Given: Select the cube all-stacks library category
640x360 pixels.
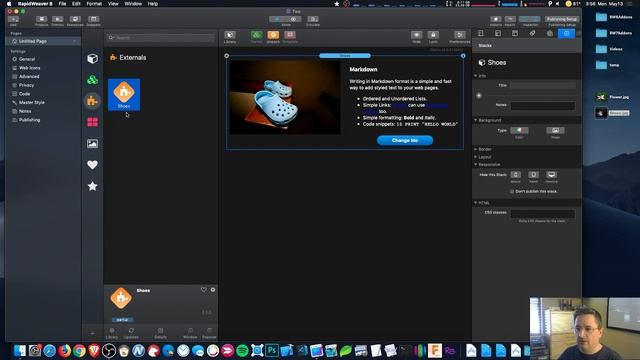Looking at the screenshot, I should (x=92, y=59).
